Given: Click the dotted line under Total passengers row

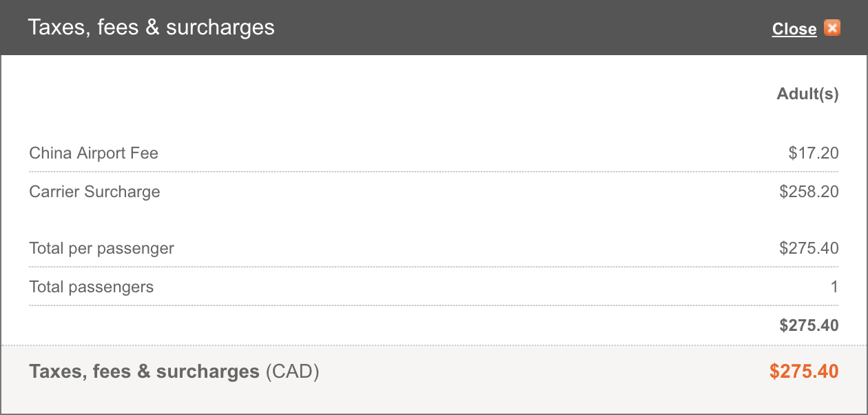Looking at the screenshot, I should [x=434, y=305].
